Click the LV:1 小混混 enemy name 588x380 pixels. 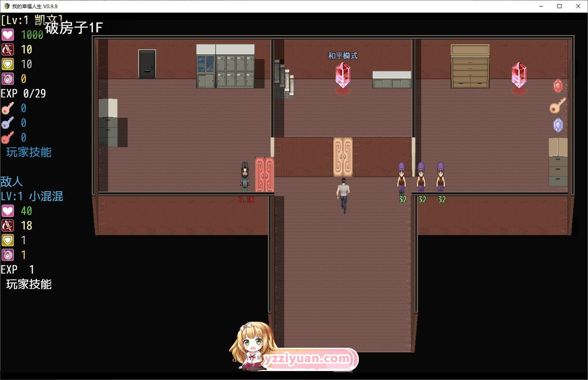[x=32, y=196]
